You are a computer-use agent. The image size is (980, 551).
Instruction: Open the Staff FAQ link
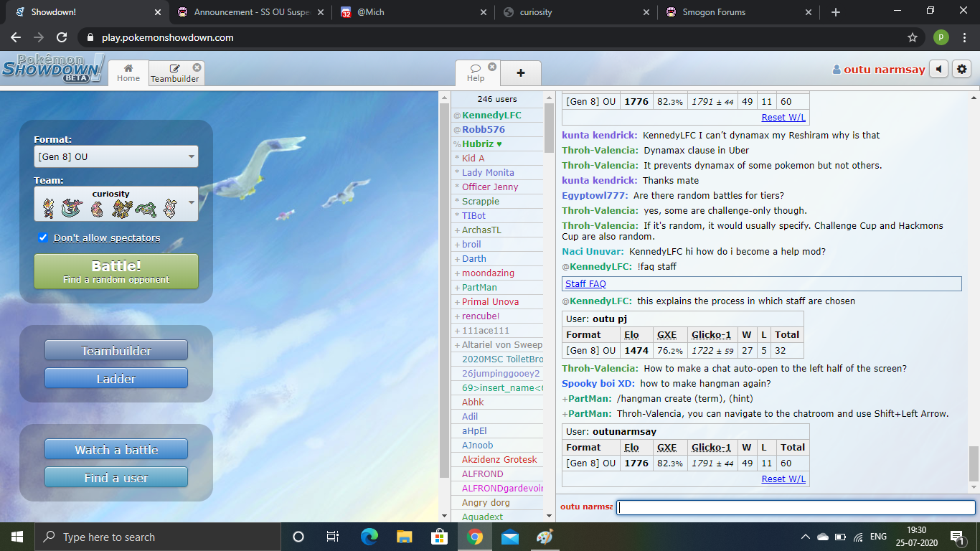tap(585, 284)
